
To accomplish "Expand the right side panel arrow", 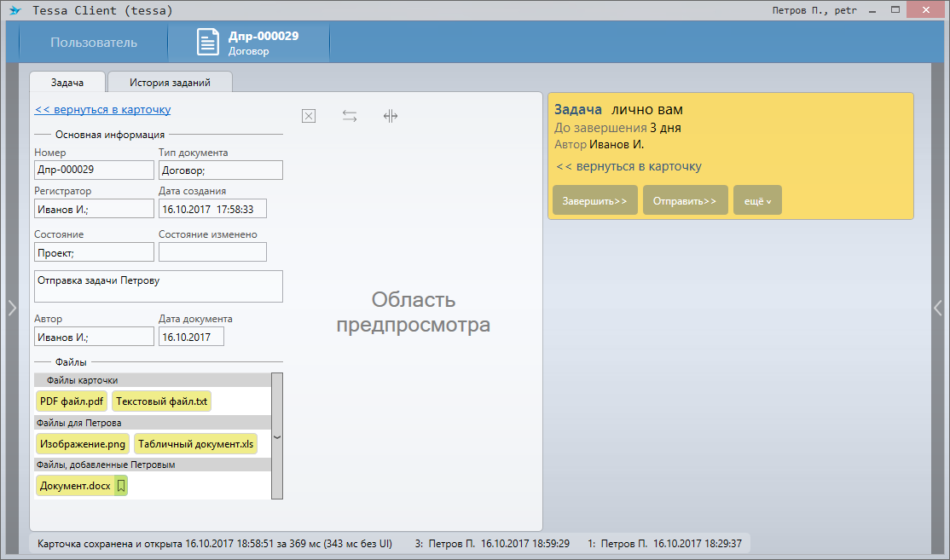I will coord(937,309).
